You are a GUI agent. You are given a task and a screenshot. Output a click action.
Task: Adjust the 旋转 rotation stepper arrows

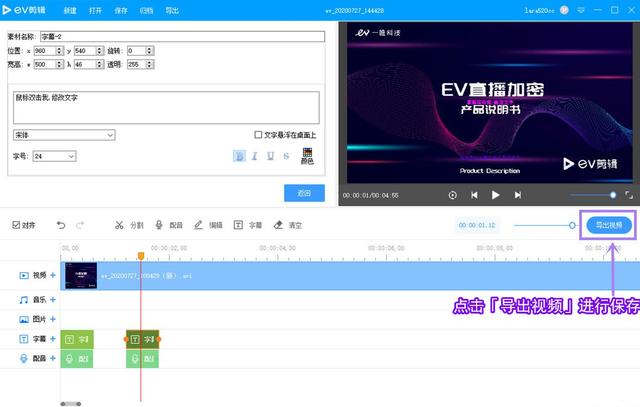click(x=150, y=51)
